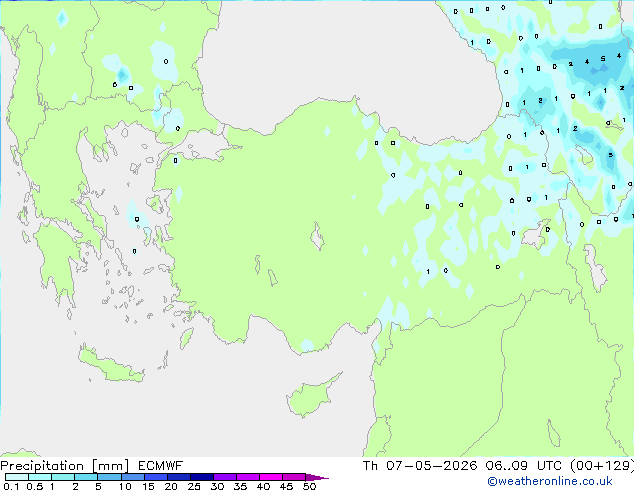Viewport: 634px width, 490px height.
Task: Click the "0.1" legend scale label
Action: pos(11,486)
